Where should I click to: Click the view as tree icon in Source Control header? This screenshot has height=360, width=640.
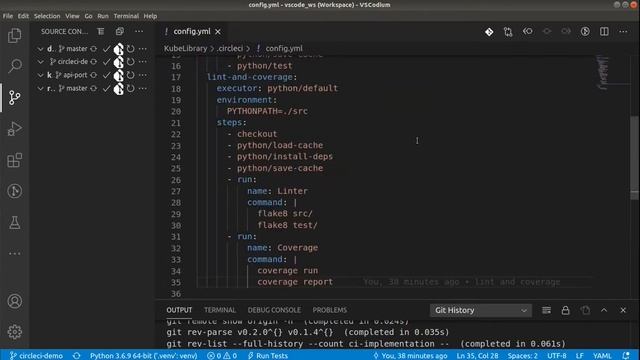(x=100, y=31)
